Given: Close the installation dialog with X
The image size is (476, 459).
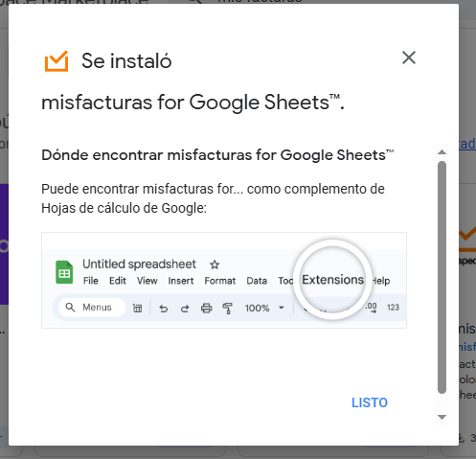Looking at the screenshot, I should (409, 57).
